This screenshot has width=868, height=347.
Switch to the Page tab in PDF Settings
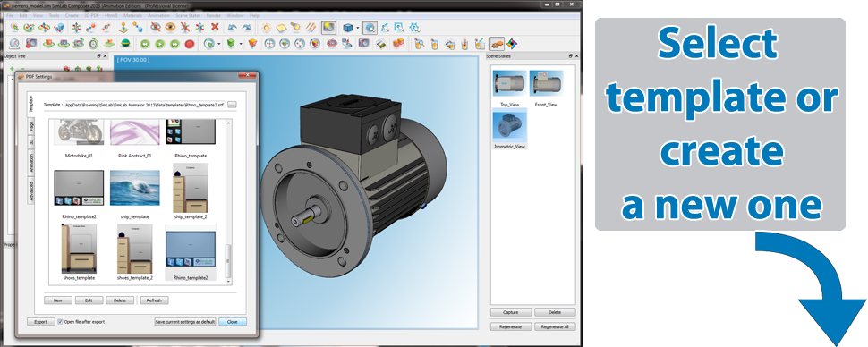pos(31,127)
